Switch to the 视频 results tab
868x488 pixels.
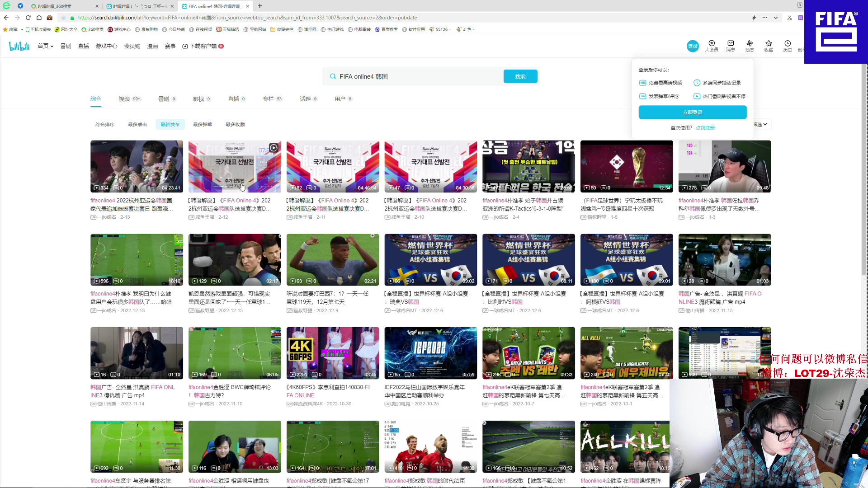pyautogui.click(x=130, y=99)
